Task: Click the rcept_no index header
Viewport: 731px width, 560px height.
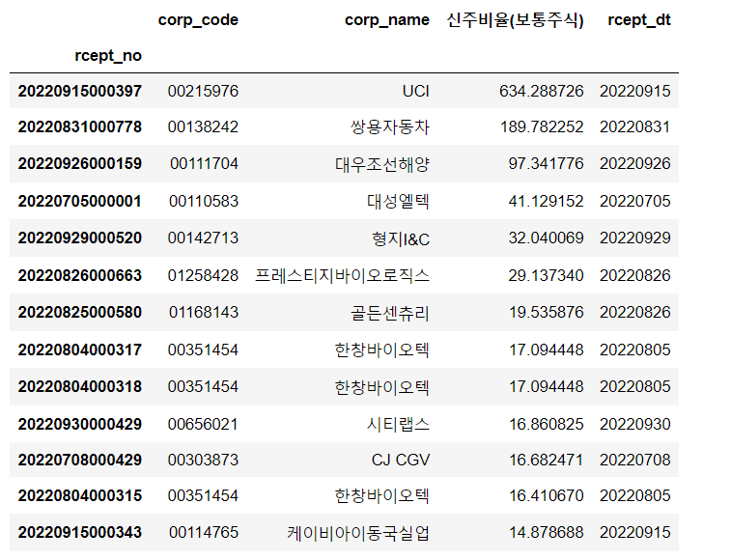Action: [108, 55]
